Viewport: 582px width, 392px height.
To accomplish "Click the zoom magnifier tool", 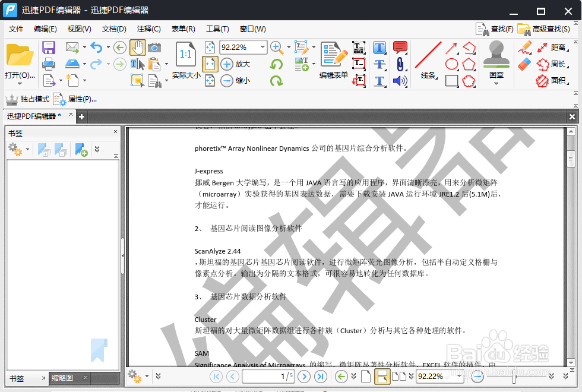I will click(276, 47).
